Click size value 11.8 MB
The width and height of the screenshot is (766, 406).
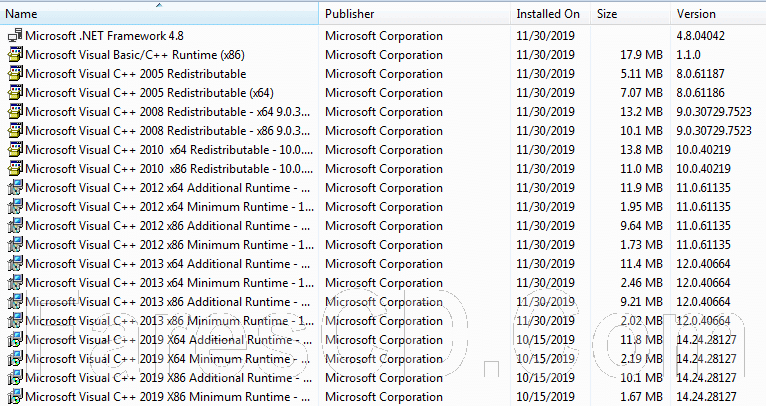641,340
